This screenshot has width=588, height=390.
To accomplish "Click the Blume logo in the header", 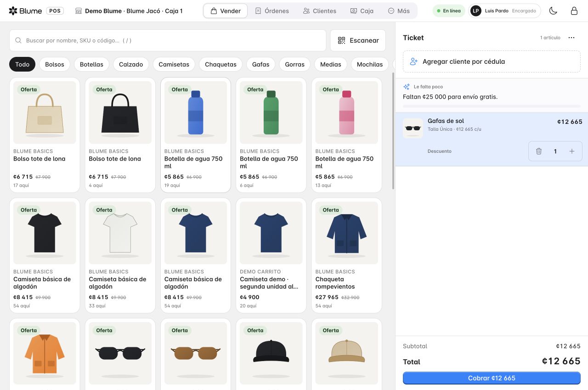I will pyautogui.click(x=25, y=11).
